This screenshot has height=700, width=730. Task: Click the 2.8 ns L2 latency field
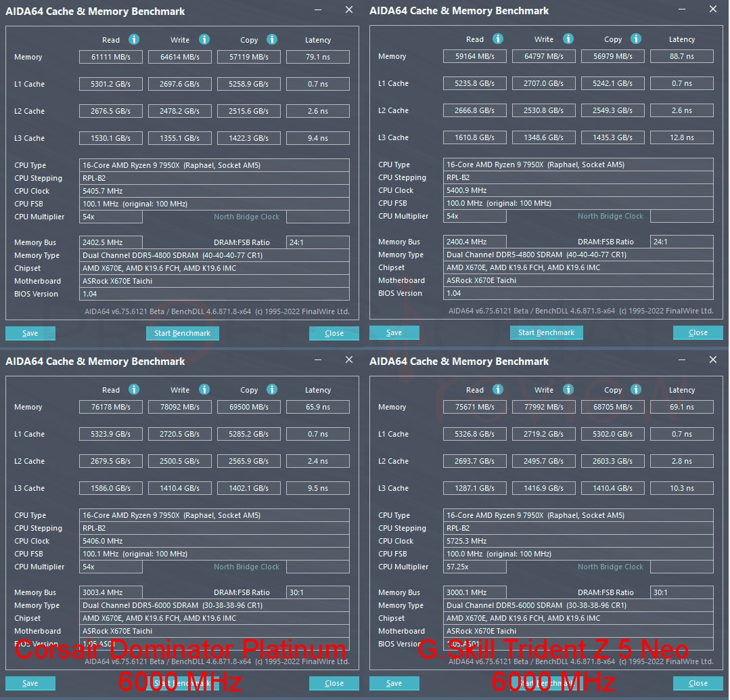[x=682, y=461]
